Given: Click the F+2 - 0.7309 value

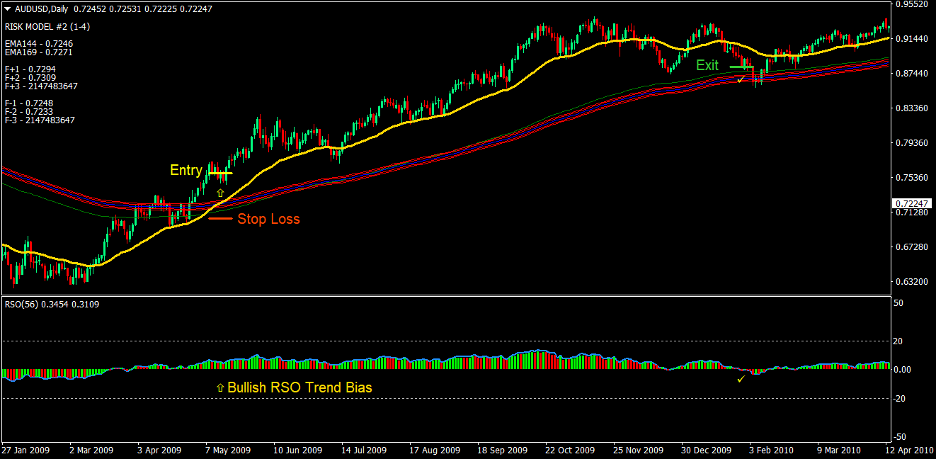Looking at the screenshot, I should (30, 78).
